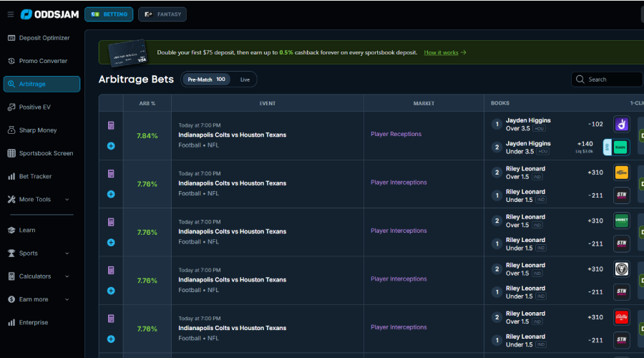This screenshot has width=644, height=358.
Task: Switch to the Fantasy tab
Action: pyautogui.click(x=162, y=14)
